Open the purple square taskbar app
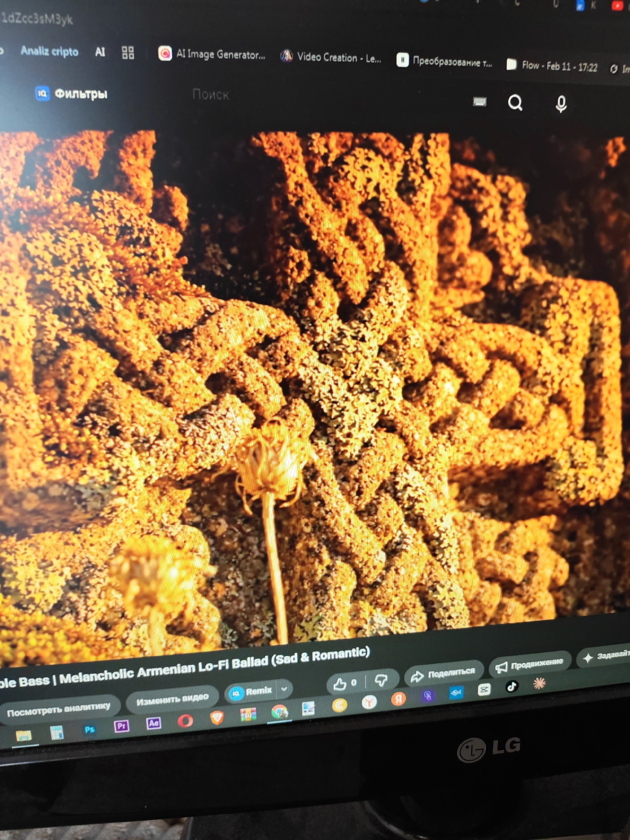 pos(428,696)
